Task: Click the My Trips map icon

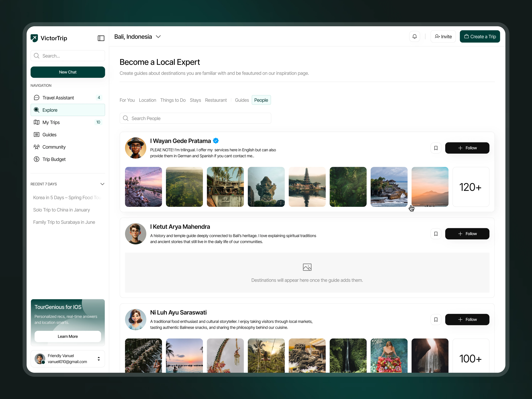Action: coord(37,122)
